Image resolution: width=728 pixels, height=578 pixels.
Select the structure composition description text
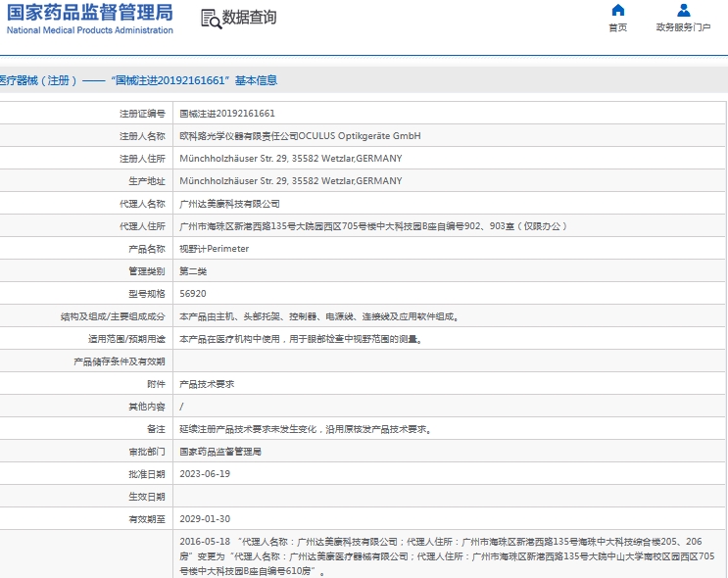319,316
